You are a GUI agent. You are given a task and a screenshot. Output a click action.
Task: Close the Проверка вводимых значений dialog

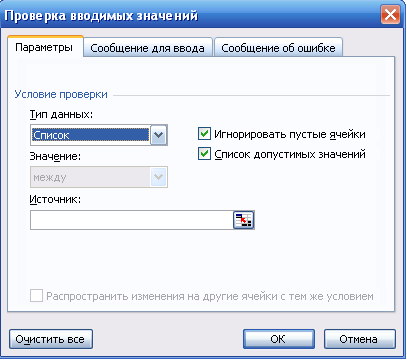point(390,15)
